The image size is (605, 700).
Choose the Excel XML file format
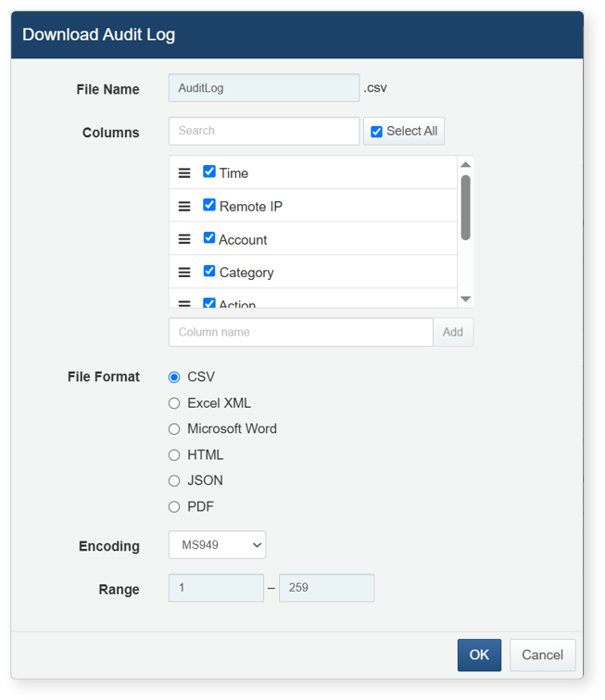point(174,403)
